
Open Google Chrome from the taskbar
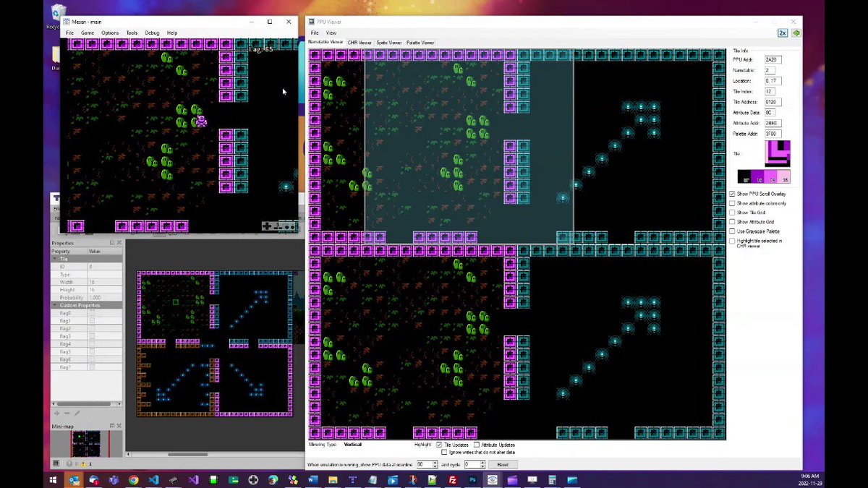(x=134, y=479)
